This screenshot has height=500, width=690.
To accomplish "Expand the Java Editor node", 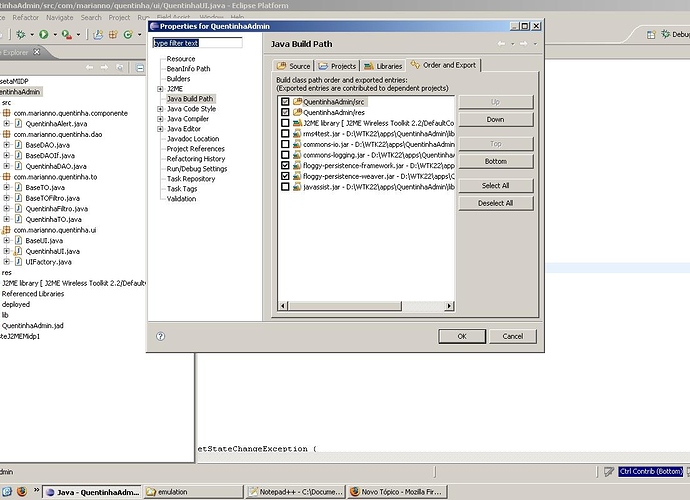I will click(x=160, y=129).
